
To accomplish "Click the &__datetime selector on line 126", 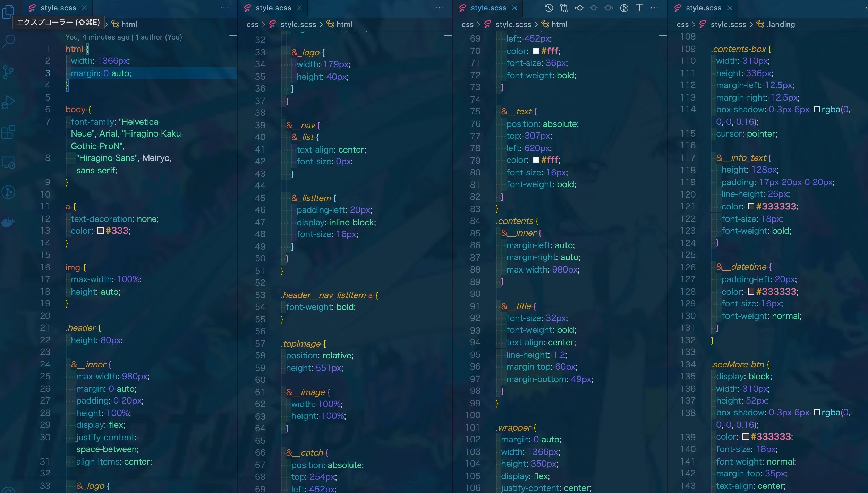I will pos(741,267).
